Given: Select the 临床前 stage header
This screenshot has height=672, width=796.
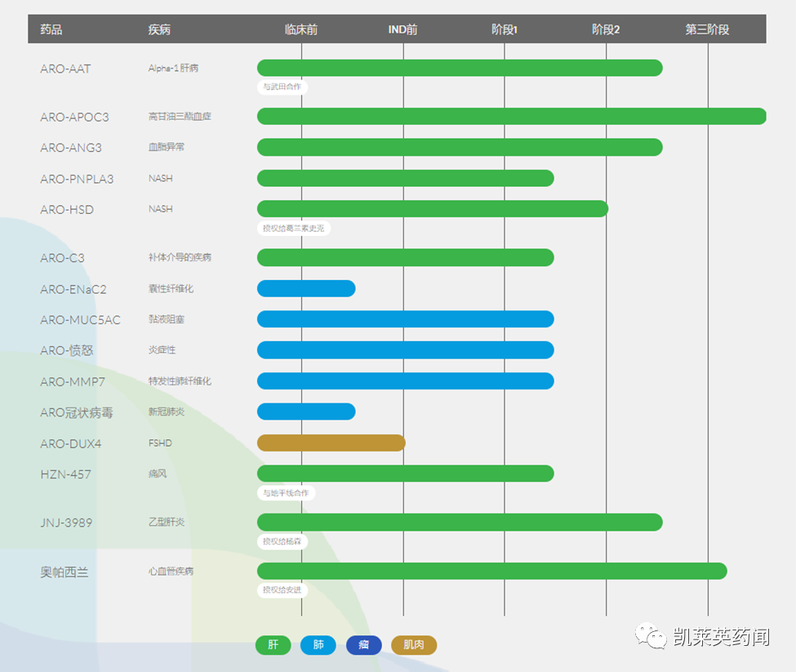Looking at the screenshot, I should (x=301, y=29).
